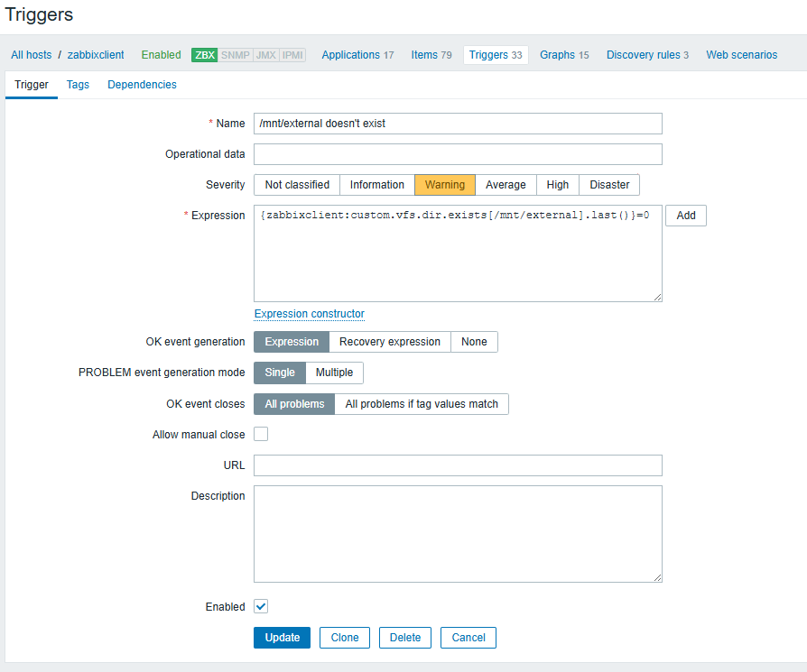The height and width of the screenshot is (672, 807).
Task: Set severity to Disaster
Action: coord(609,185)
